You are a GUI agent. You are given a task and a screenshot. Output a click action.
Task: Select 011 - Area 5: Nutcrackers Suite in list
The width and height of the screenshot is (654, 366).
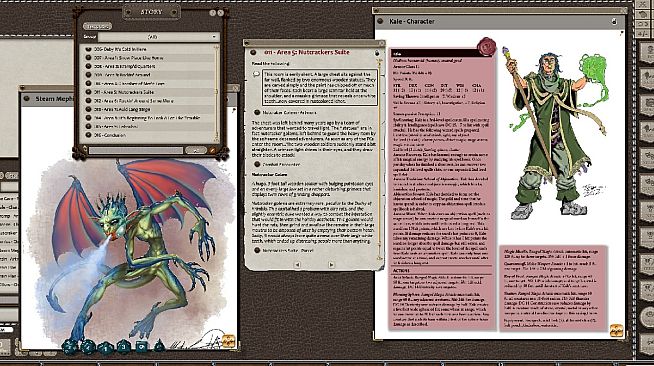(124, 92)
